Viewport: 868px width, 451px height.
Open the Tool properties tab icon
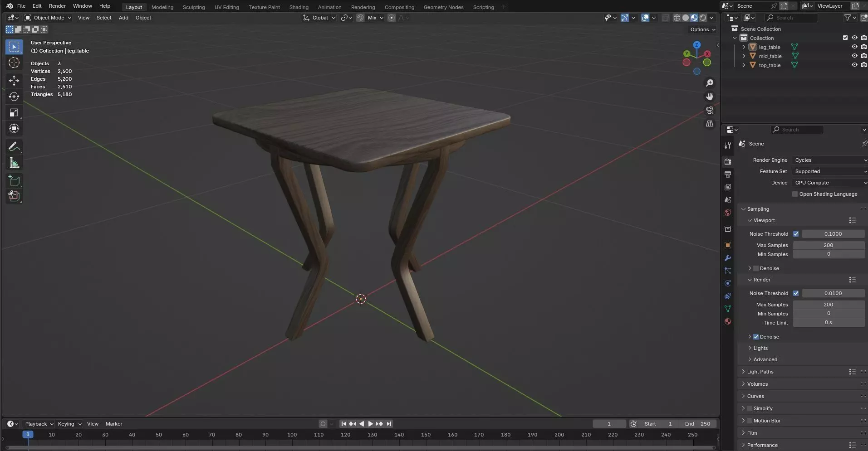coord(728,145)
